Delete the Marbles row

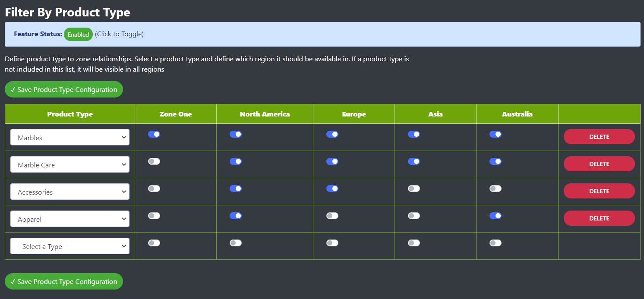point(599,137)
